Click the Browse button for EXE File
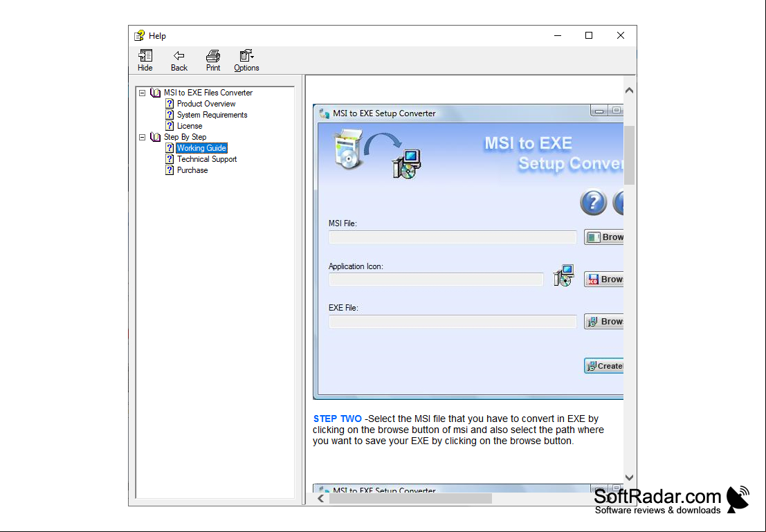The image size is (766, 532). tap(604, 322)
